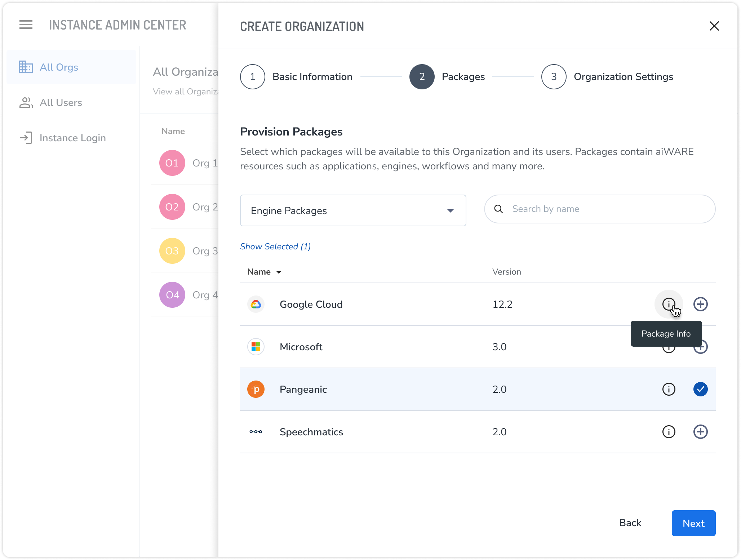
Task: Open Pangeanic package info icon
Action: [669, 389]
